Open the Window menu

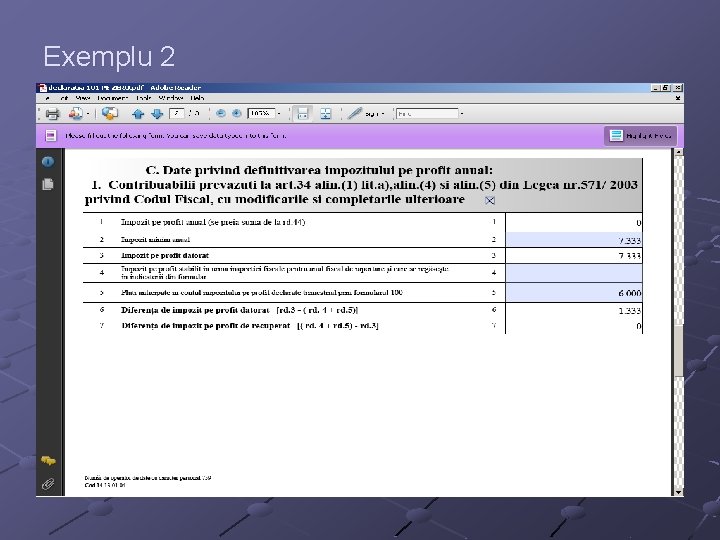point(170,98)
